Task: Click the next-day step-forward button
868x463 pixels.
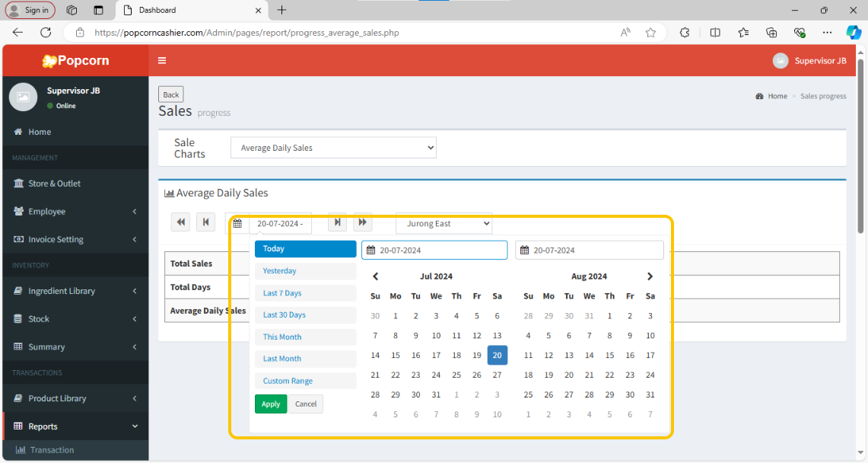Action: (x=337, y=222)
